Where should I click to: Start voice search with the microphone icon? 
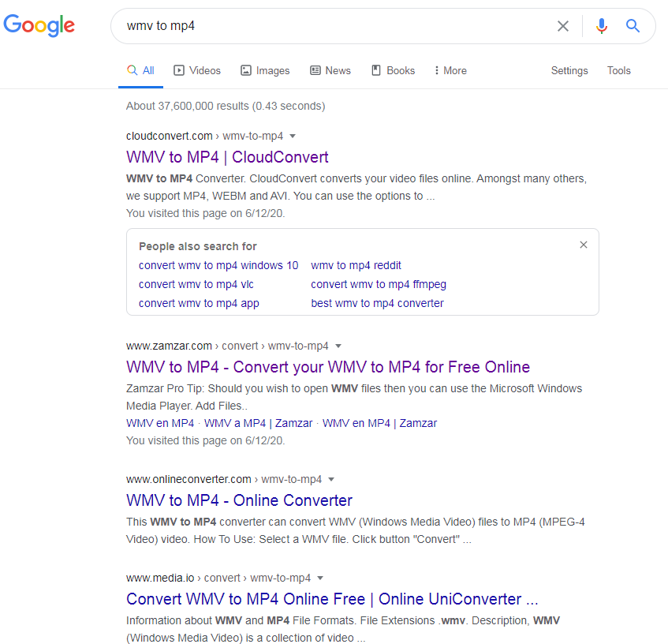(601, 26)
